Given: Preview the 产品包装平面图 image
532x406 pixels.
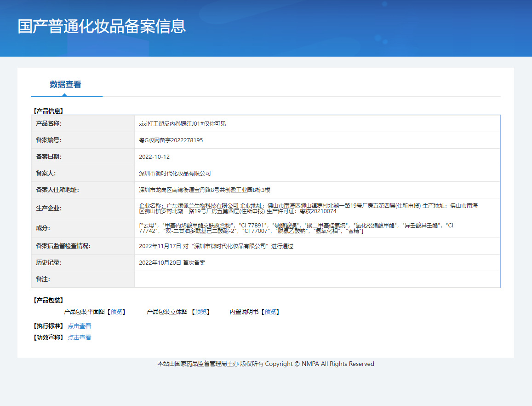Looking at the screenshot, I should 116,312.
